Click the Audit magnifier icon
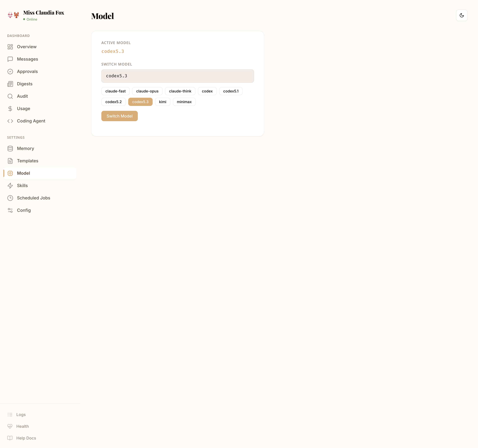 [10, 96]
